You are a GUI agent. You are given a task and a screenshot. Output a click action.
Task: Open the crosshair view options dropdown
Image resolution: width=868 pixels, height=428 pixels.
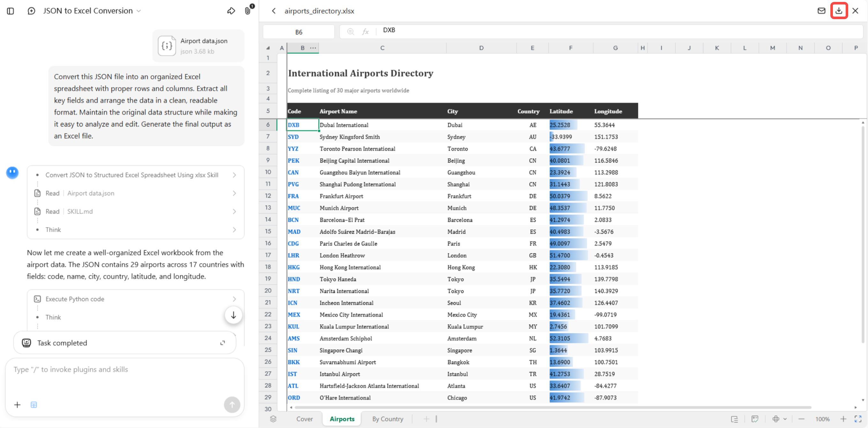coord(779,419)
